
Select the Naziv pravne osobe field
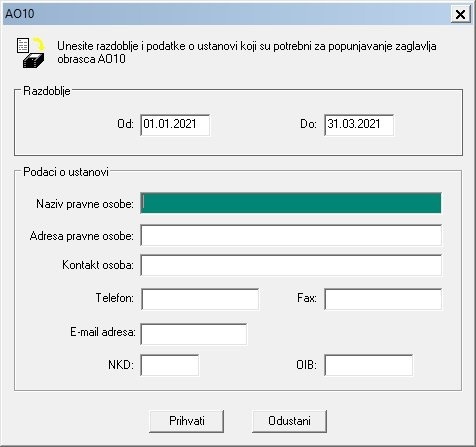coord(291,203)
